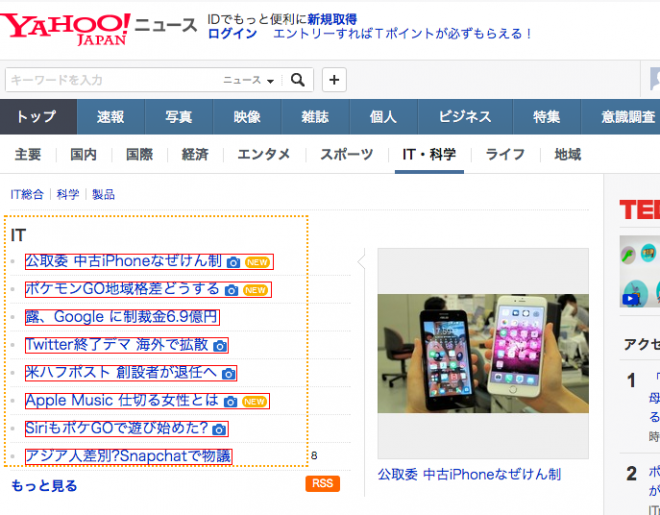This screenshot has height=515, width=660.
Task: Click camera icon beside 米ハフポスト headline
Action: tap(228, 374)
